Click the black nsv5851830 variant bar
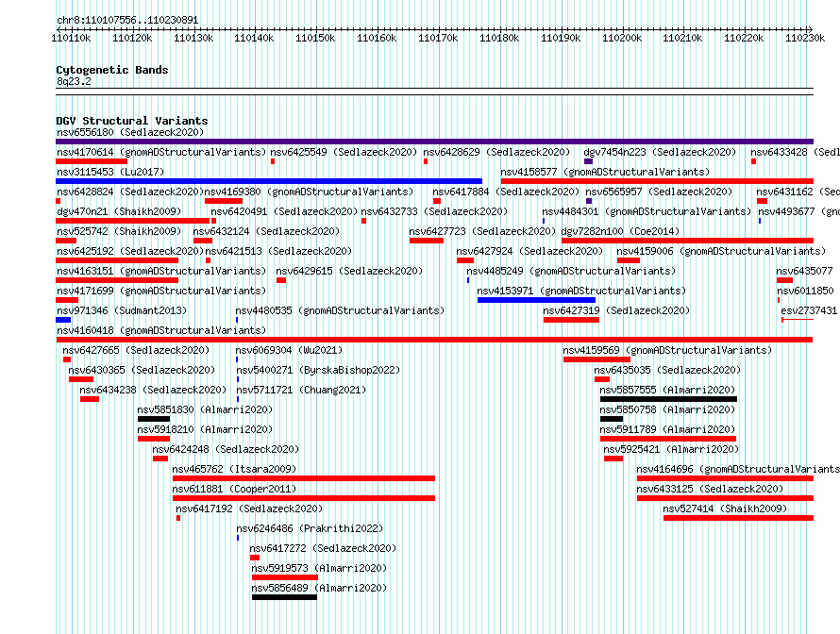The height and width of the screenshot is (634, 840). pos(154,419)
